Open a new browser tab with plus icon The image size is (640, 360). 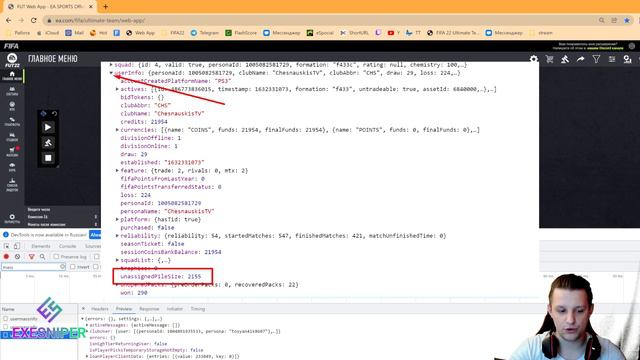tap(105, 7)
